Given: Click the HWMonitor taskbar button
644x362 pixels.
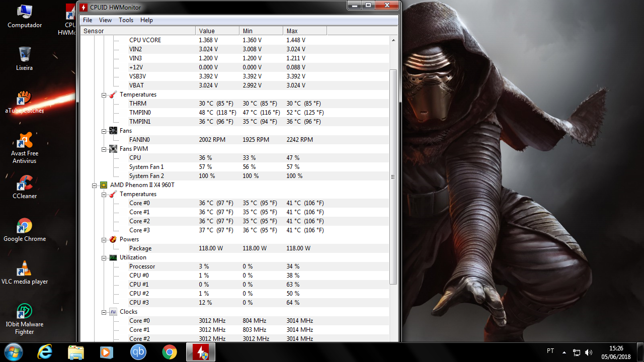Looking at the screenshot, I should [201, 352].
